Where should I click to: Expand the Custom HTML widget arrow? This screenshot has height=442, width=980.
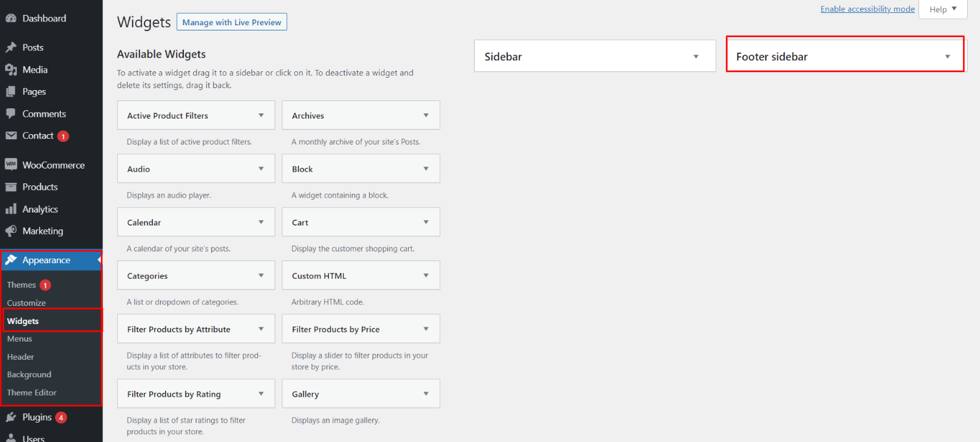tap(426, 275)
